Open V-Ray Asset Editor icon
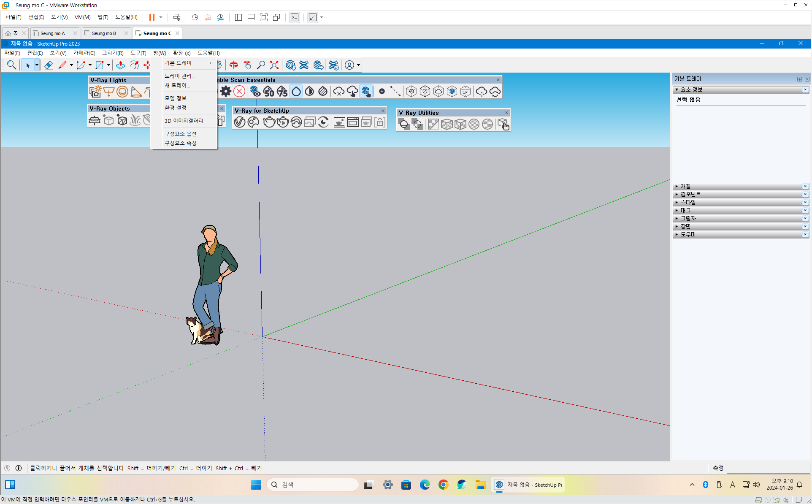The image size is (812, 504). pos(240,122)
